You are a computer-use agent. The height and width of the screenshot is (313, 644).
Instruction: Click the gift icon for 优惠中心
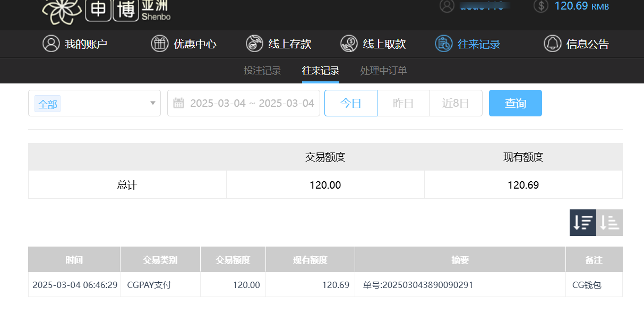[159, 44]
